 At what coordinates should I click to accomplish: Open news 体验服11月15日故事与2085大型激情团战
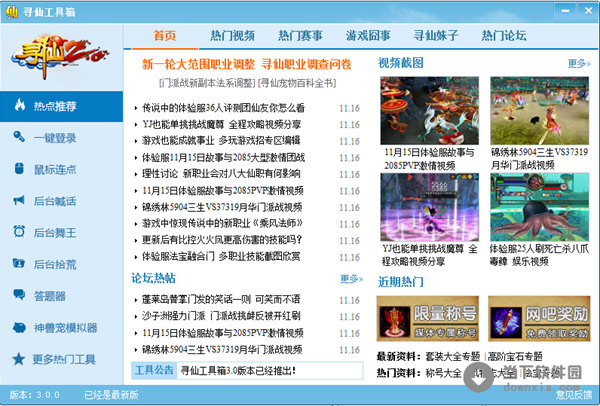(x=223, y=157)
